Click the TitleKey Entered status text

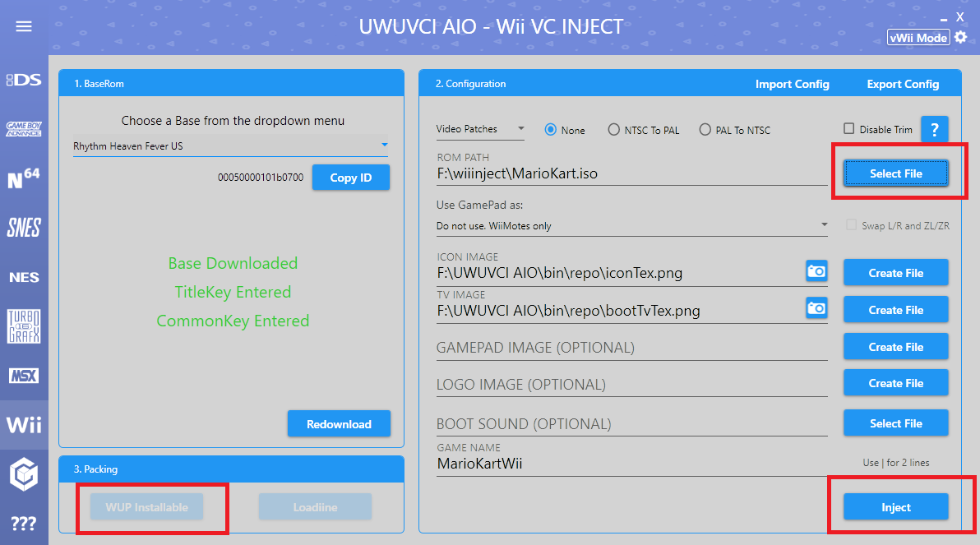233,292
